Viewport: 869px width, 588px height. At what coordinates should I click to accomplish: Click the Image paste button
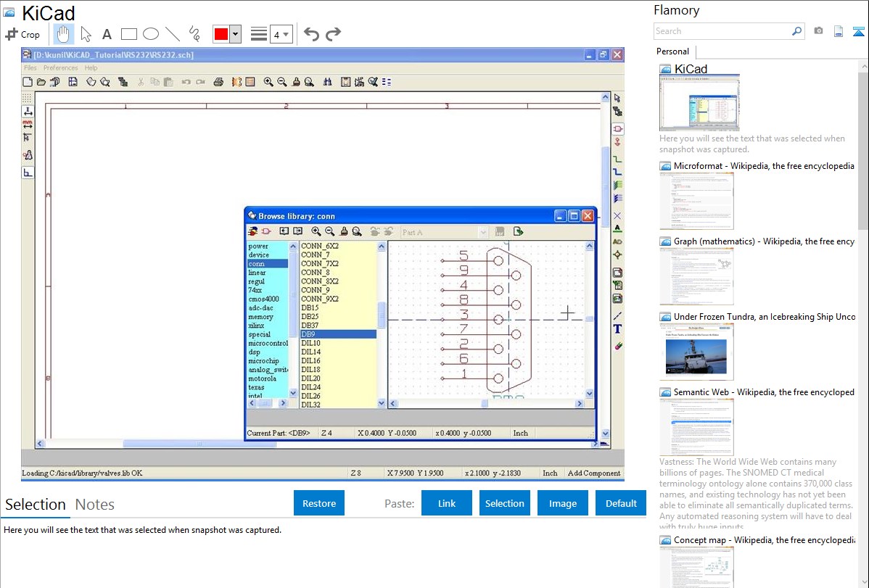click(562, 503)
